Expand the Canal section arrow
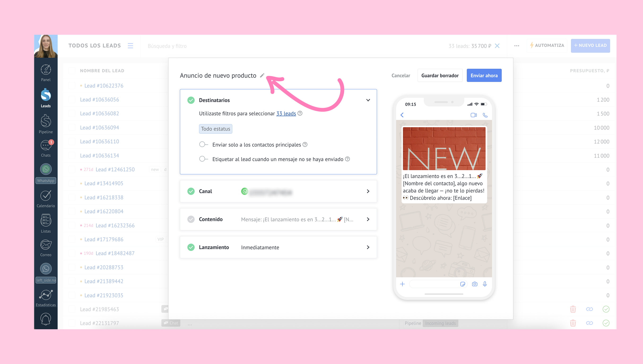This screenshot has width=643, height=364. click(x=368, y=191)
